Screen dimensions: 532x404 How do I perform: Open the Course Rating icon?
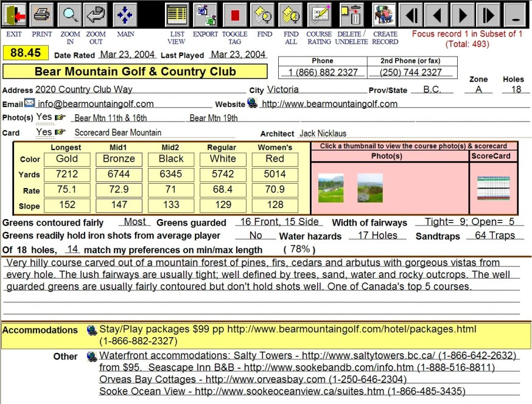[319, 15]
